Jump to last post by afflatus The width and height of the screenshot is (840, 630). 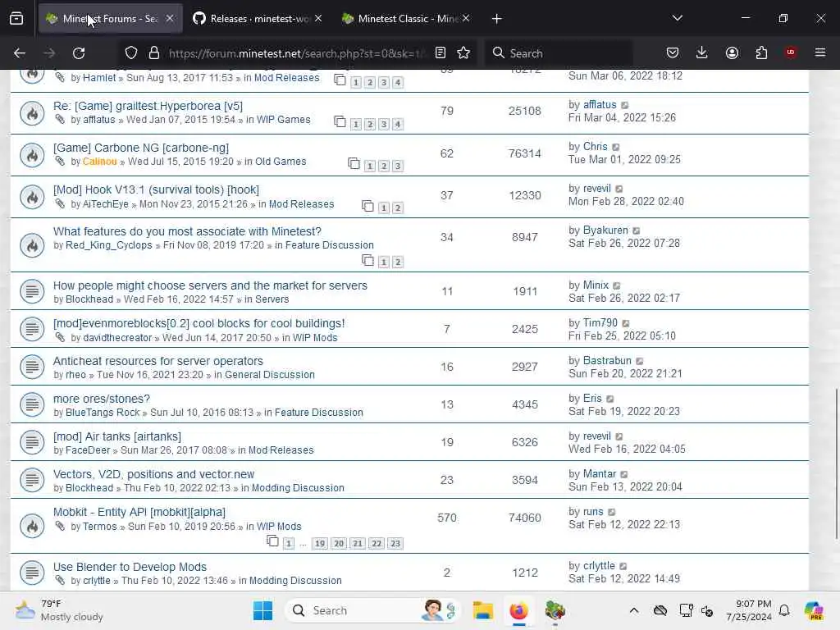[x=624, y=106]
